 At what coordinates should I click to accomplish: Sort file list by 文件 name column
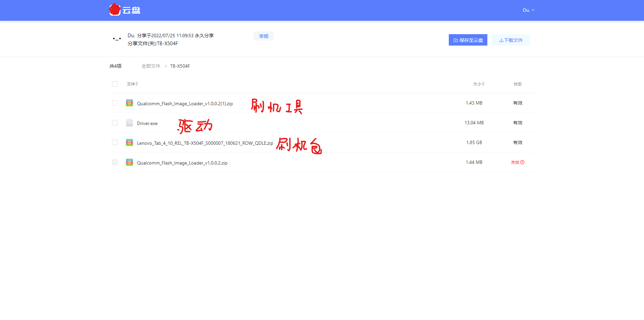[132, 84]
